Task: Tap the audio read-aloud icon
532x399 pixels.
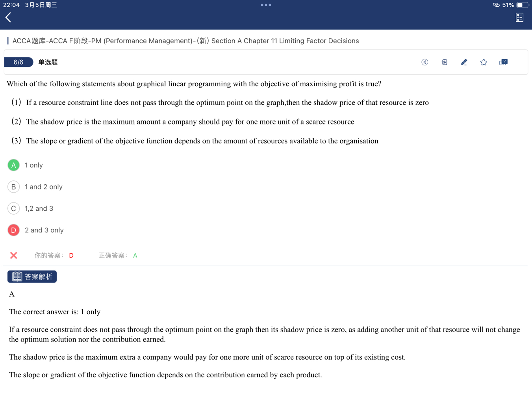Action: [x=424, y=62]
